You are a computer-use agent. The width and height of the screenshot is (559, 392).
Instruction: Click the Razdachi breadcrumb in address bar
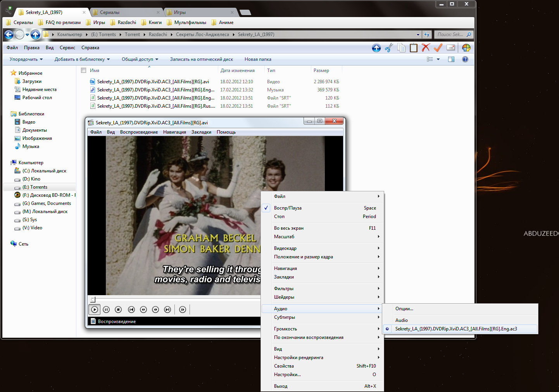(158, 34)
